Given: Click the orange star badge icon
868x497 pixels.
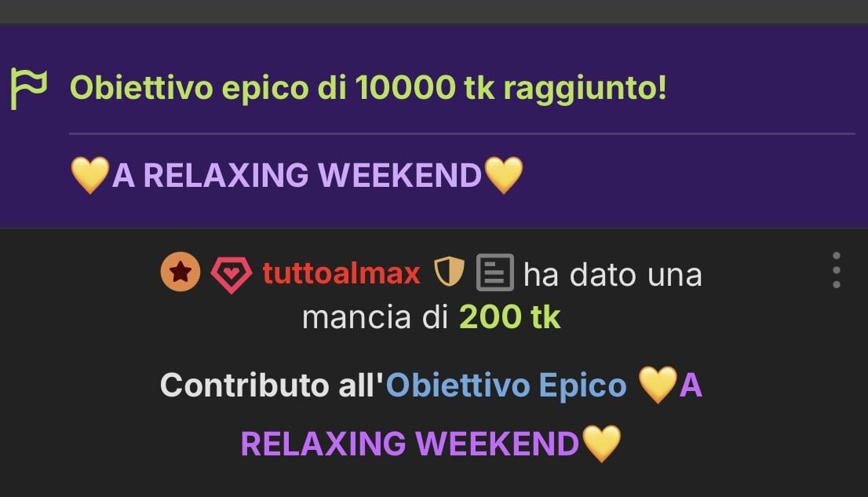Looking at the screenshot, I should click(181, 272).
